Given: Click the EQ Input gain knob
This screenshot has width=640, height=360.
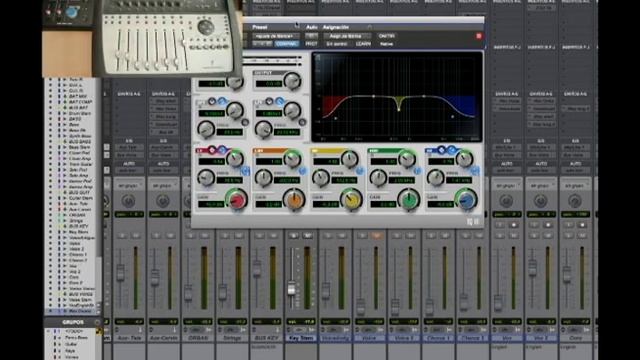Looking at the screenshot, I should pyautogui.click(x=235, y=83).
